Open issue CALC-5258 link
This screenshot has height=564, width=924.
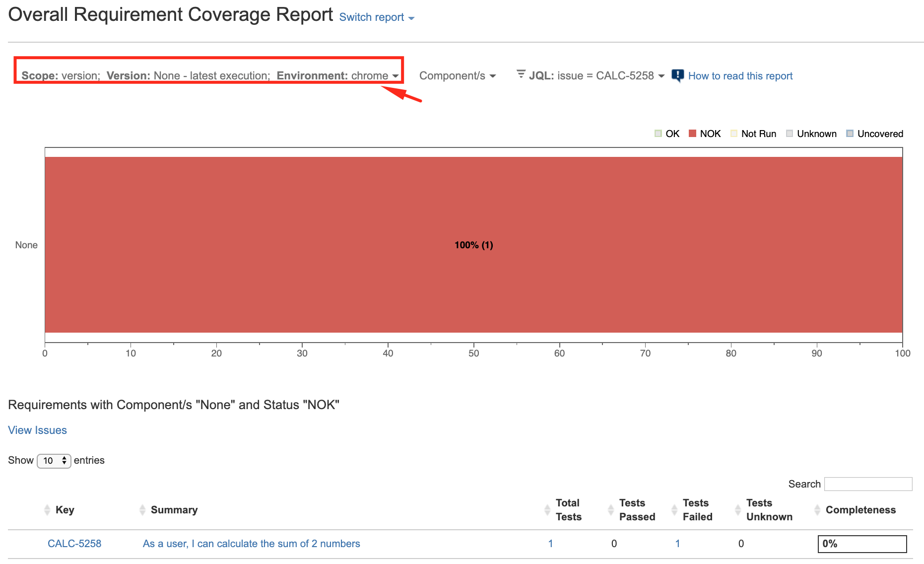point(74,544)
